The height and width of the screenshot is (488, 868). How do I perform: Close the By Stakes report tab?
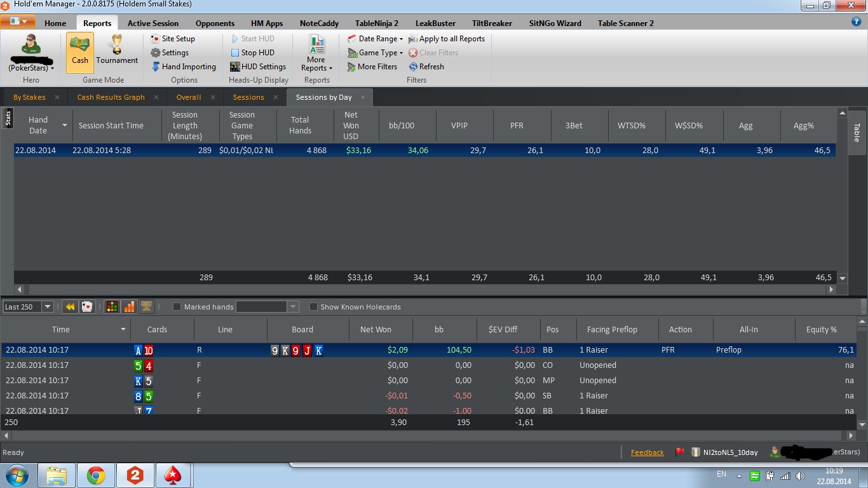[57, 97]
